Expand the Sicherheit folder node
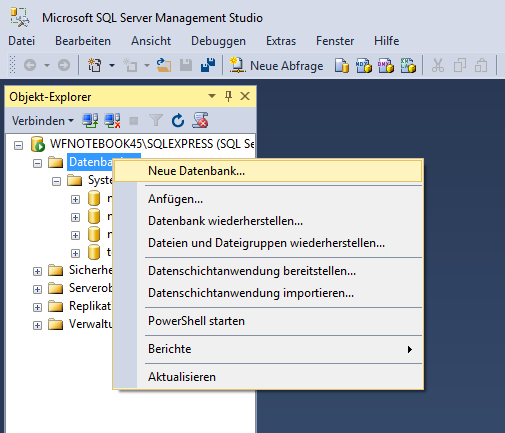This screenshot has width=505, height=433. (37, 271)
